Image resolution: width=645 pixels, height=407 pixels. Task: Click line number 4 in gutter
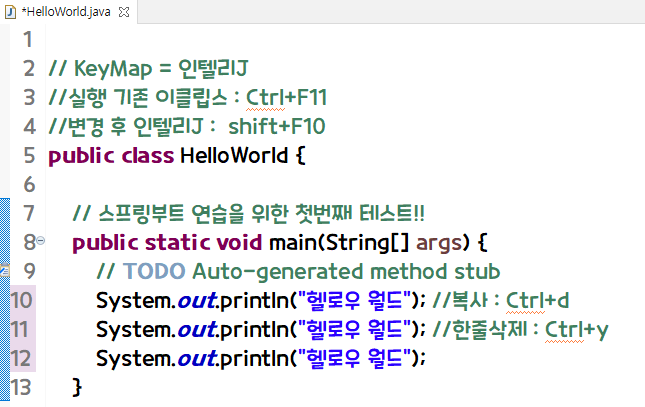click(x=29, y=126)
